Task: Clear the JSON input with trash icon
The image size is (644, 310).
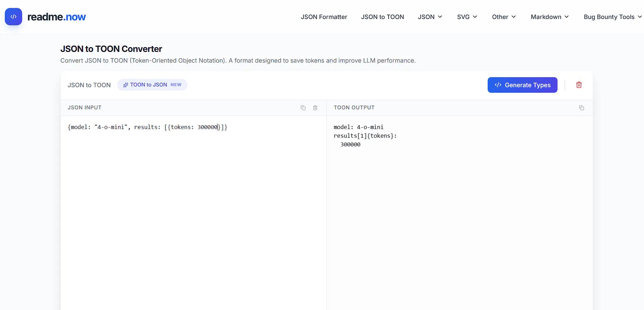Action: (x=315, y=108)
